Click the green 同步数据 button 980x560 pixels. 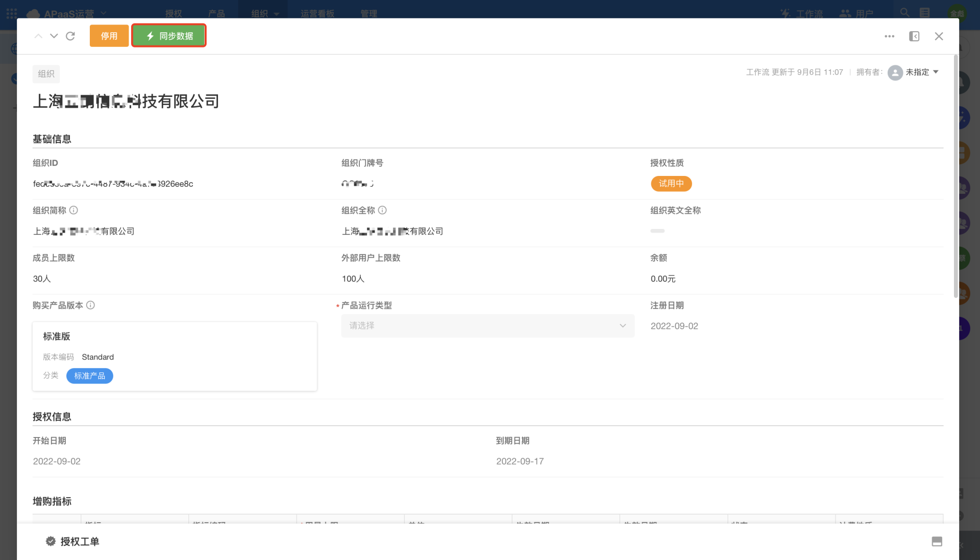tap(169, 36)
